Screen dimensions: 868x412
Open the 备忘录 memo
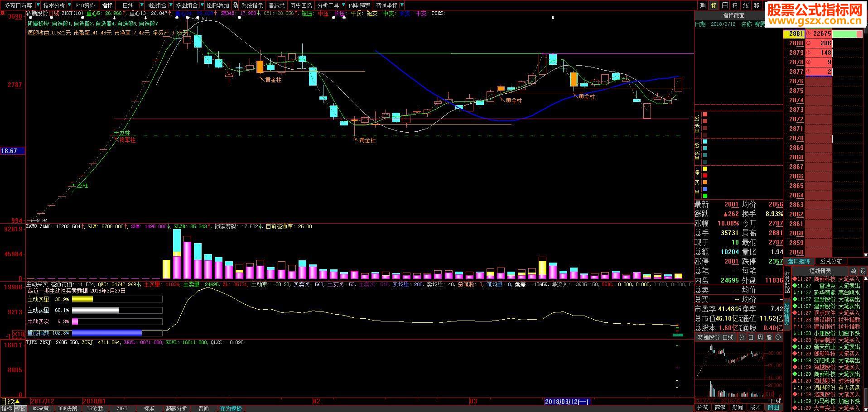[276, 5]
